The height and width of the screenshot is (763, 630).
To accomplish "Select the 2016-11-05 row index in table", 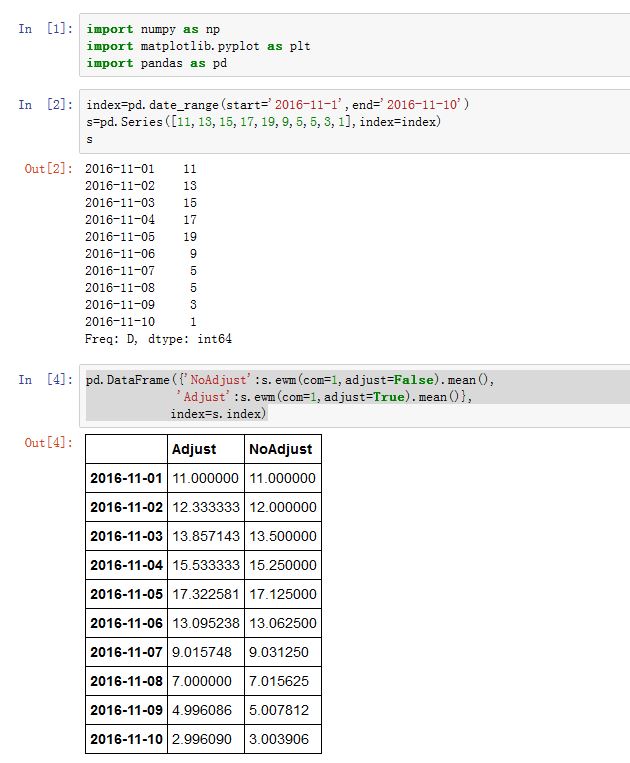I will [126, 594].
